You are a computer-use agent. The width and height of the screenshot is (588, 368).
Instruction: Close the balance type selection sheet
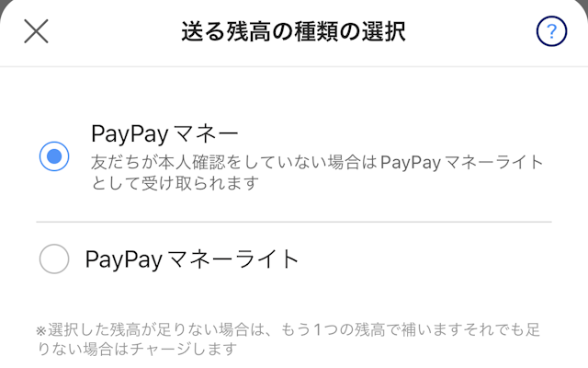tap(36, 31)
